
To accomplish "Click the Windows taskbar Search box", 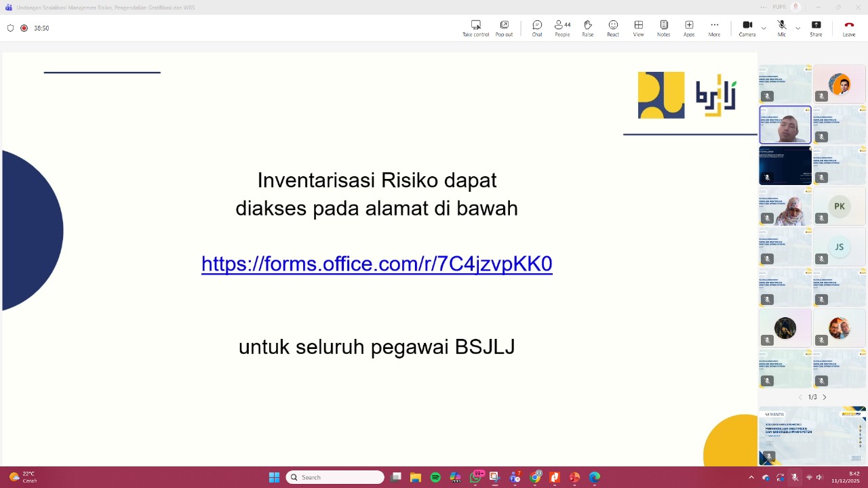I will [336, 477].
